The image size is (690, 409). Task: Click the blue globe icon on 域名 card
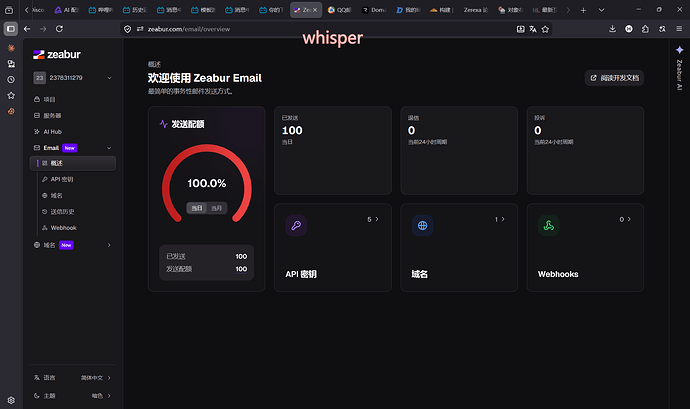[422, 225]
